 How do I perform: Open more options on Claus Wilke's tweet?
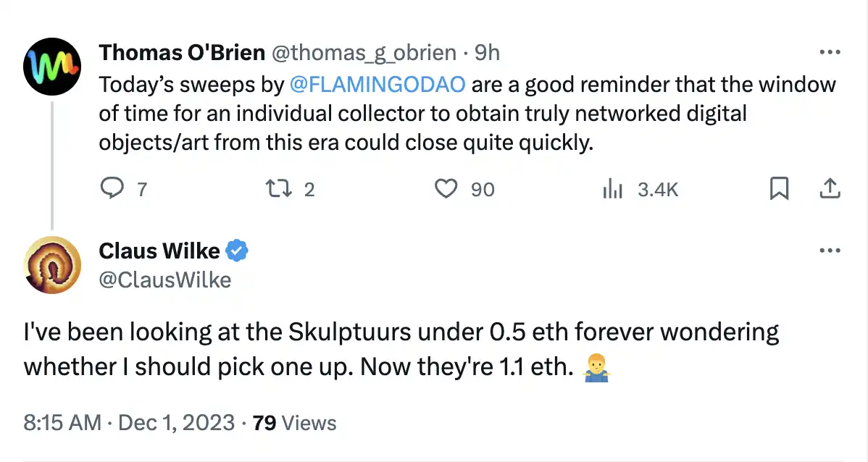point(829,251)
